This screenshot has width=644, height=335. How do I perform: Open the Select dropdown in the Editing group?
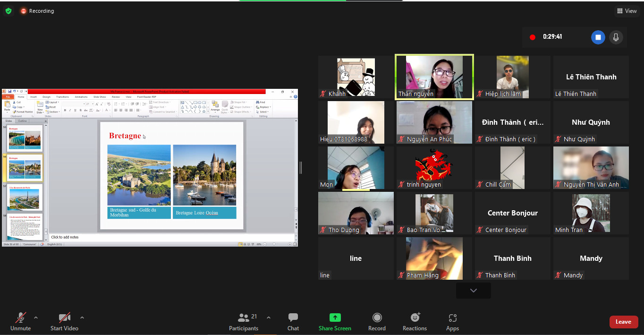(x=263, y=112)
